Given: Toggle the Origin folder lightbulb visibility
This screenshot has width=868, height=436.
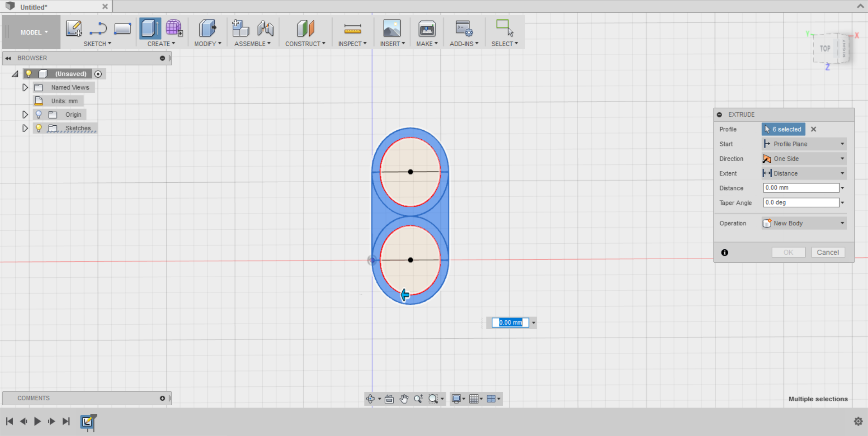Looking at the screenshot, I should [x=39, y=114].
